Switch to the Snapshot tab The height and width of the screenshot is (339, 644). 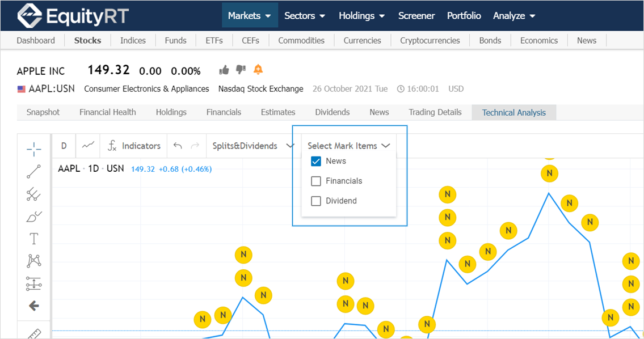pos(43,112)
